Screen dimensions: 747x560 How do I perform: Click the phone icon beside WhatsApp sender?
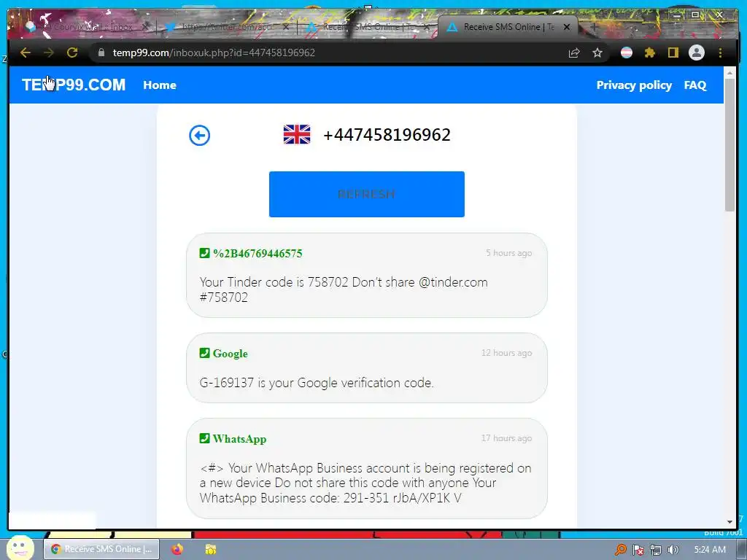[204, 438]
